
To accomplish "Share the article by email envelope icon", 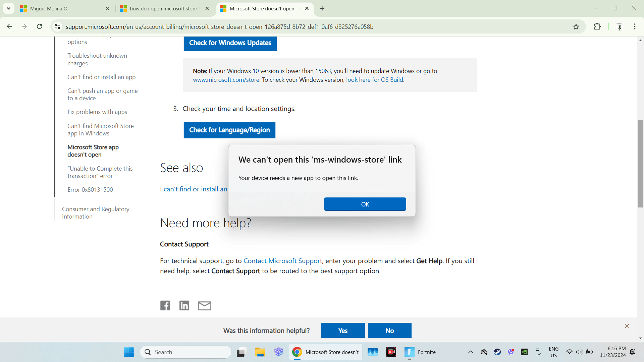I will 204,305.
